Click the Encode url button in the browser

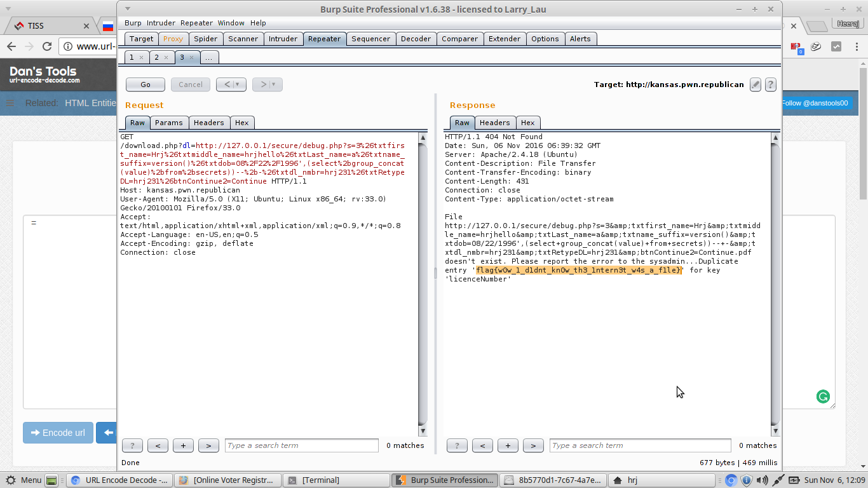coord(58,433)
